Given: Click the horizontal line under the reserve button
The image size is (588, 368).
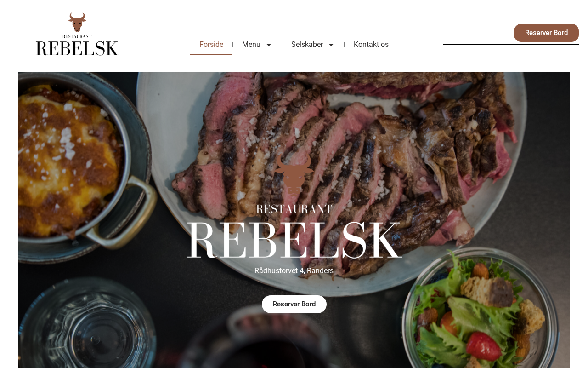Looking at the screenshot, I should click(511, 44).
